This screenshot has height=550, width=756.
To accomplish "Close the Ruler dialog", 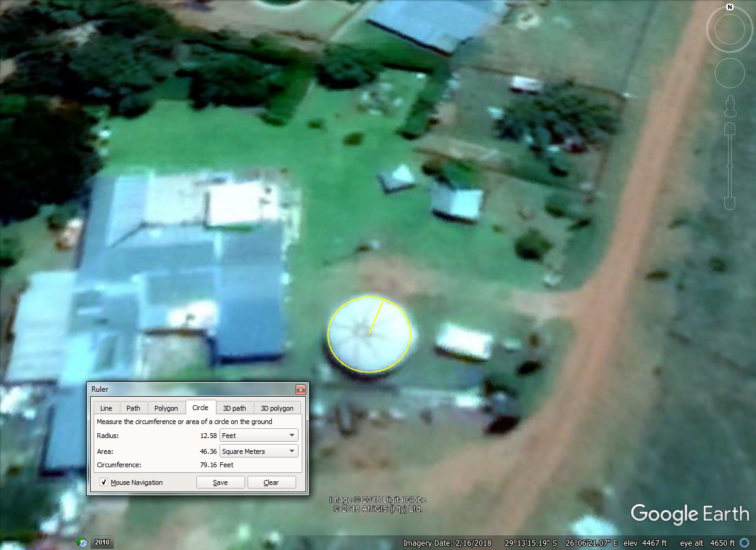I will click(x=300, y=389).
